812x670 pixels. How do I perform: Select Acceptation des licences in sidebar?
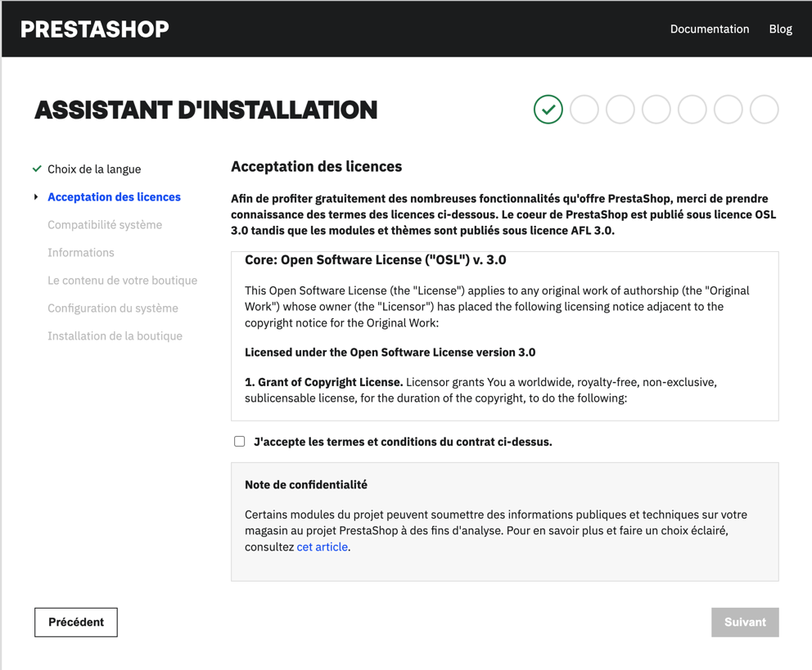point(114,197)
